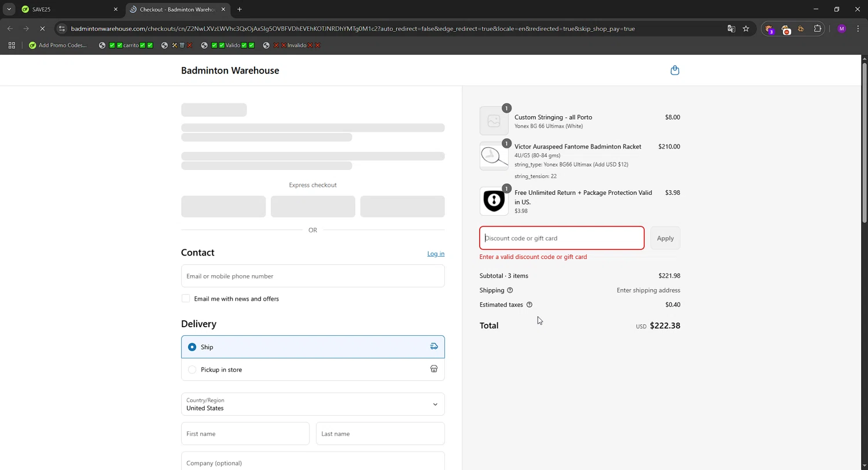Click the Total amount $222.38
The height and width of the screenshot is (470, 868).
coord(665,325)
